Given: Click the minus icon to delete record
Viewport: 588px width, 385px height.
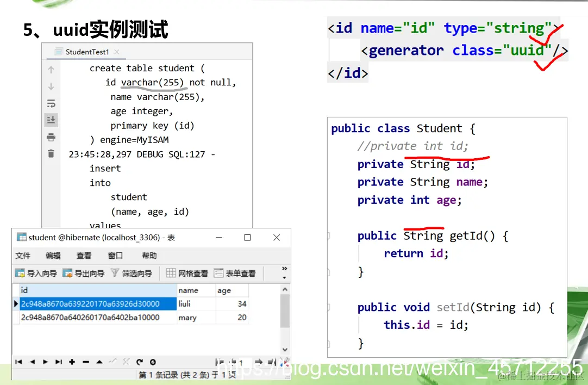Looking at the screenshot, I should tap(86, 362).
